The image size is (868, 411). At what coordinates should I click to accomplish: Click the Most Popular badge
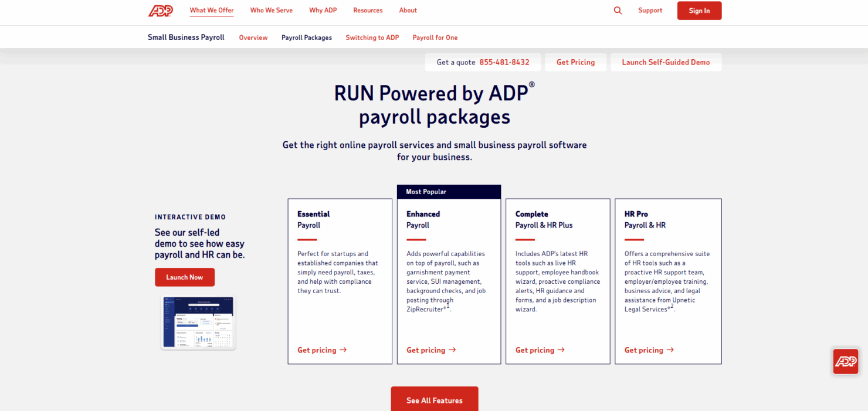pos(449,192)
